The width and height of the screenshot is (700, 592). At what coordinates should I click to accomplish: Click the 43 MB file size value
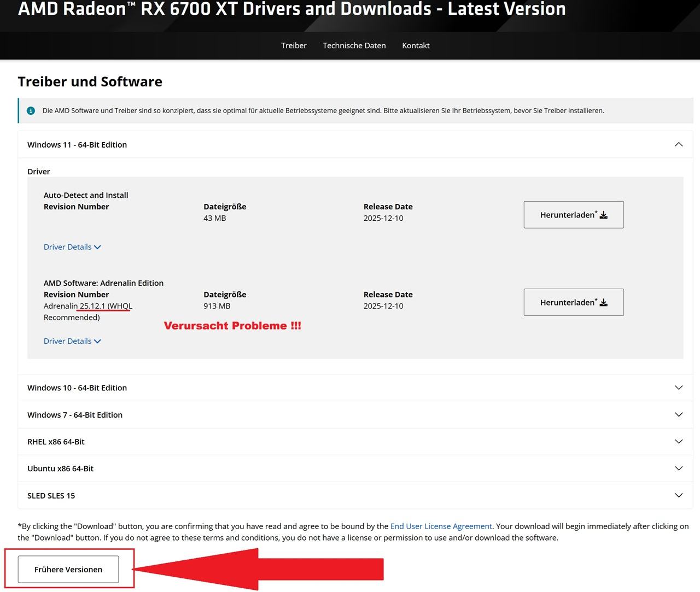pyautogui.click(x=215, y=218)
